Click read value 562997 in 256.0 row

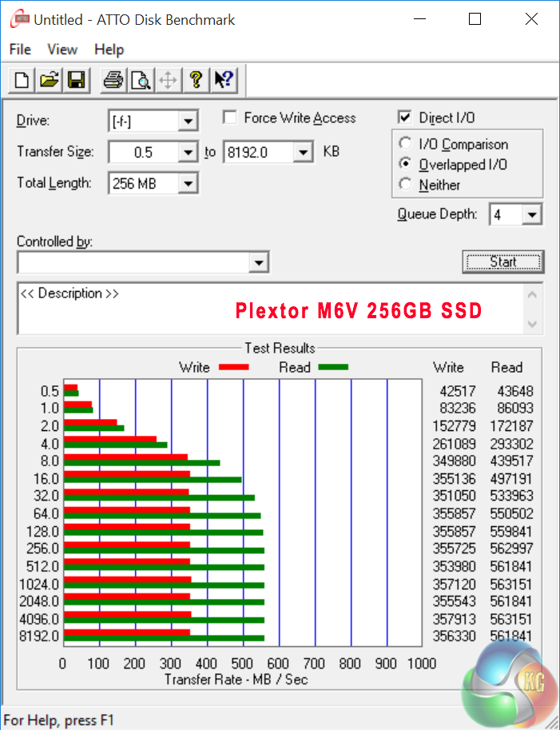click(511, 548)
